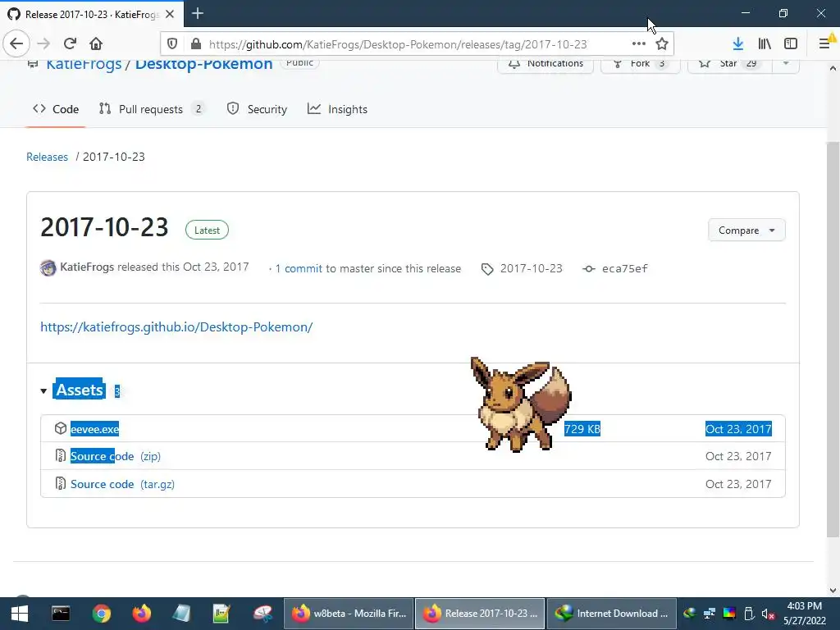Go back to previous page in Firefox

click(x=16, y=44)
